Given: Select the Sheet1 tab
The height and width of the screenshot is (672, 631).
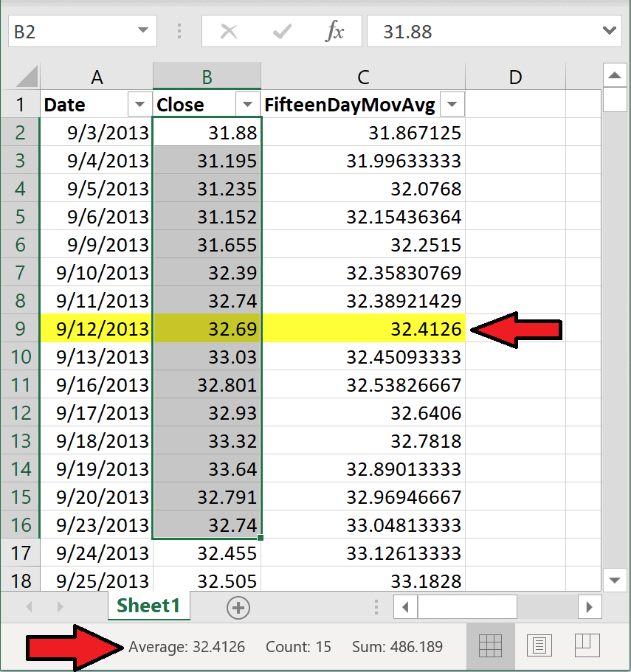Looking at the screenshot, I should pyautogui.click(x=148, y=606).
